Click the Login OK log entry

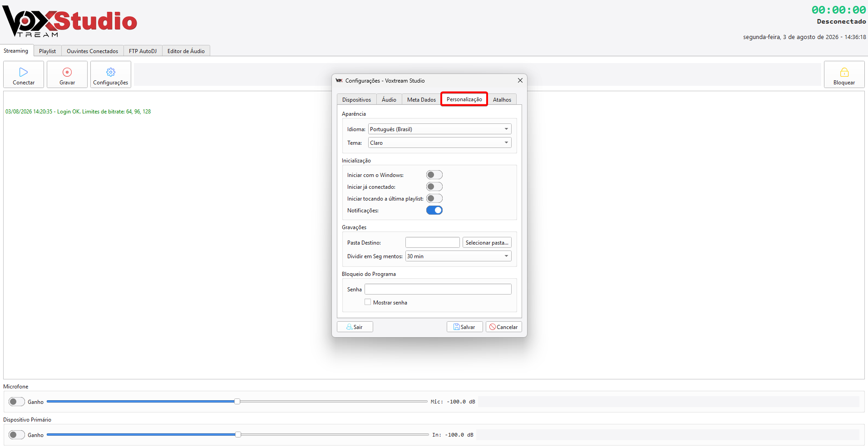[x=78, y=112]
